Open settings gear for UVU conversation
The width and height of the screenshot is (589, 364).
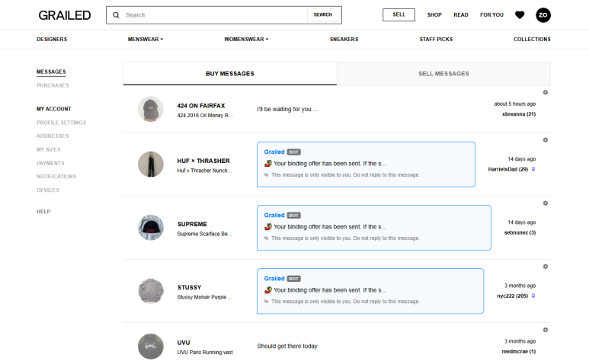[546, 330]
